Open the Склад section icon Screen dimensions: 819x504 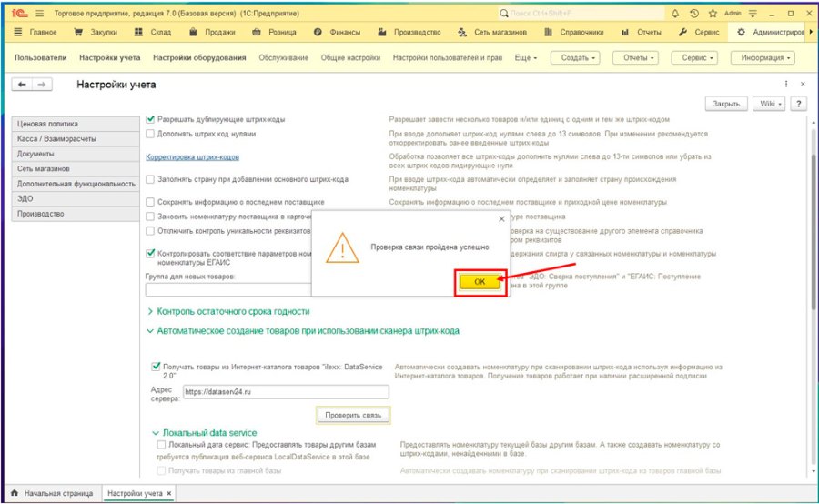point(138,32)
